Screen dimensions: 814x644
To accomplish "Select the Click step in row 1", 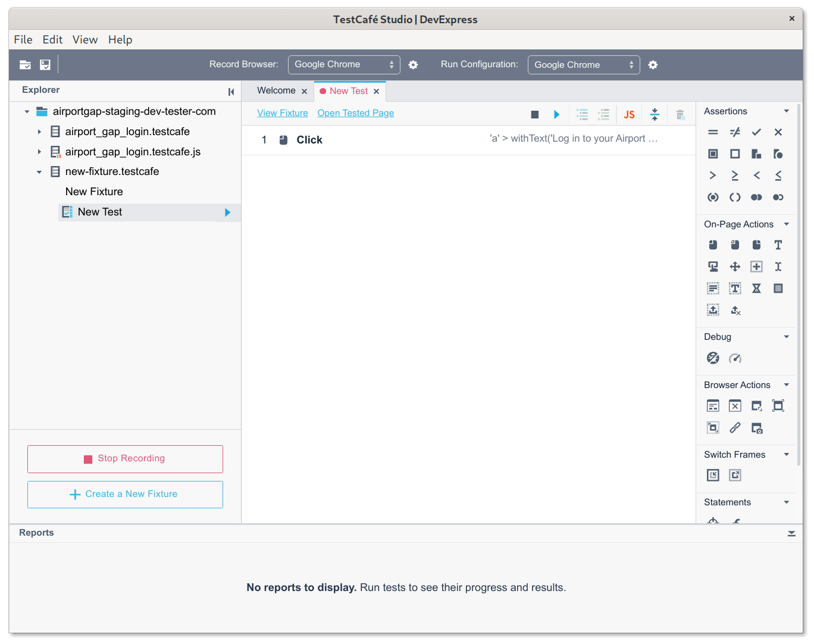I will 468,140.
